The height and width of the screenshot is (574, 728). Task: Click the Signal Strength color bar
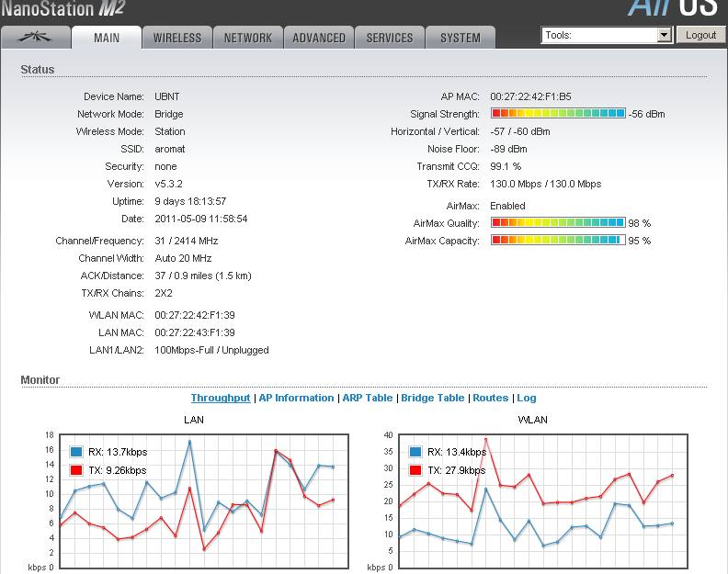pyautogui.click(x=558, y=114)
